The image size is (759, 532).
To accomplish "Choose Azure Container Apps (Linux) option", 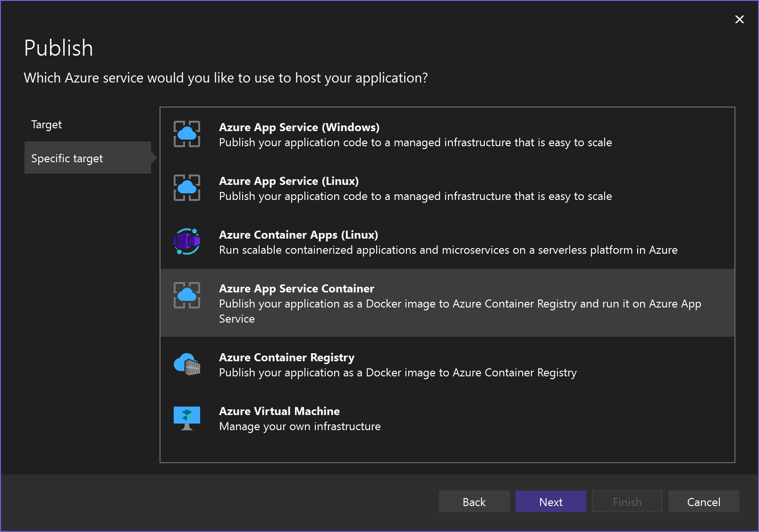I will click(298, 235).
